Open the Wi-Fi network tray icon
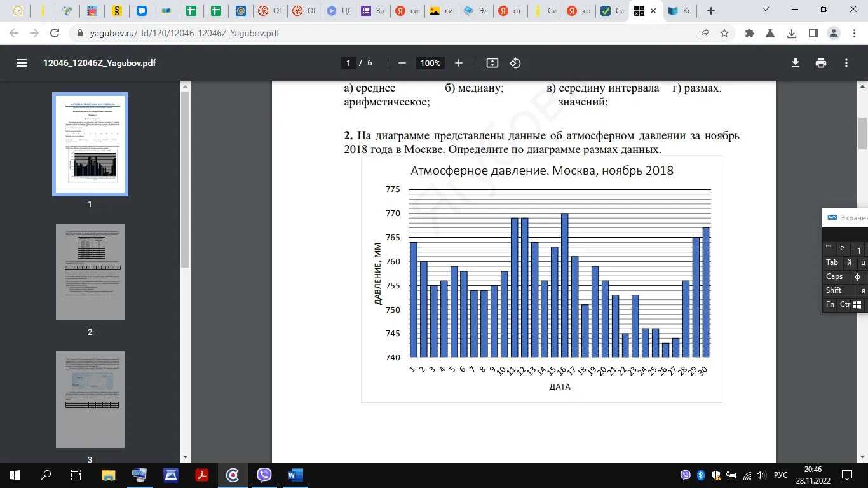Image resolution: width=868 pixels, height=488 pixels. (747, 475)
